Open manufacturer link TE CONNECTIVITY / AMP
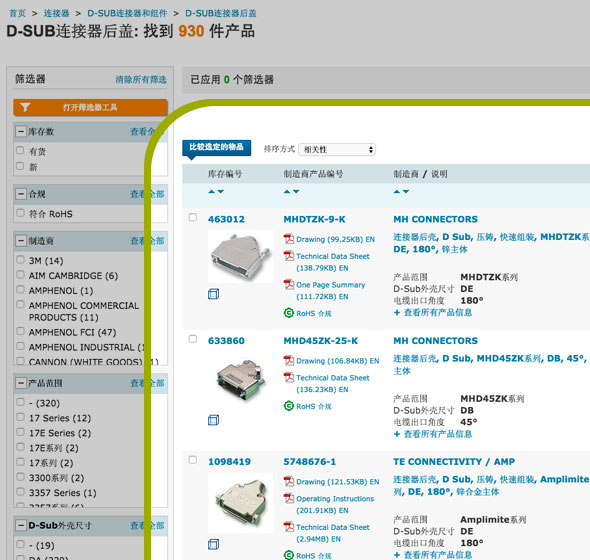 pyautogui.click(x=454, y=461)
